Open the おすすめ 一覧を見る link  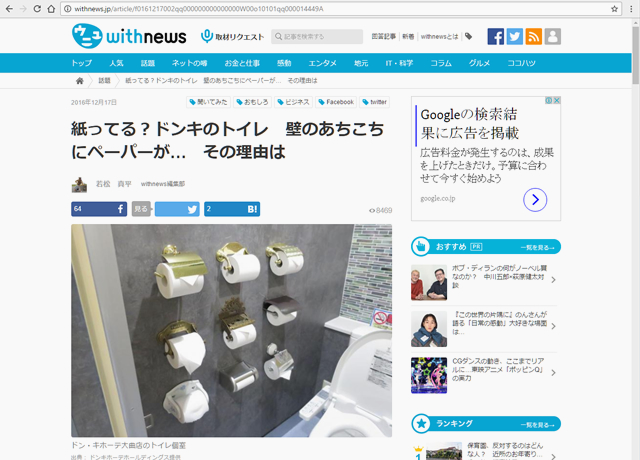pyautogui.click(x=537, y=247)
